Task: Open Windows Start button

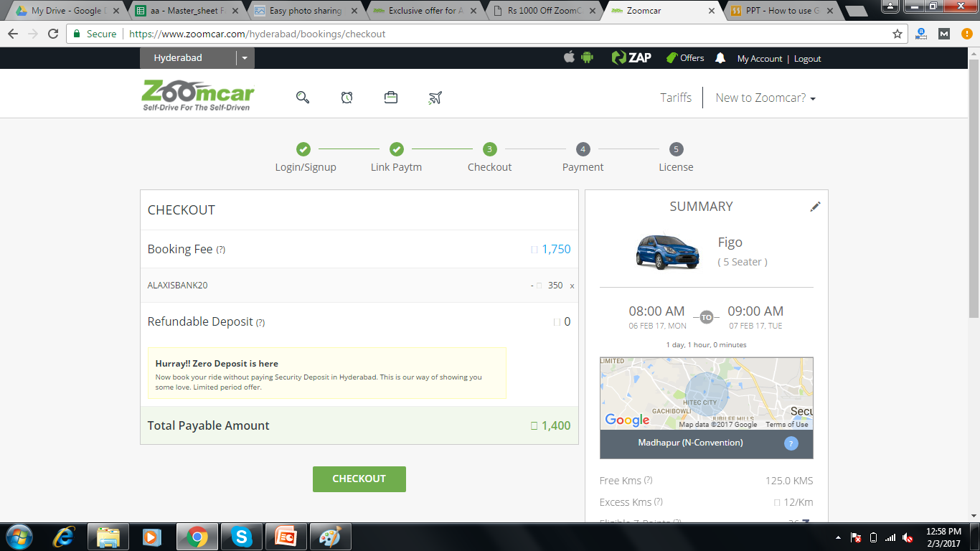Action: click(19, 537)
